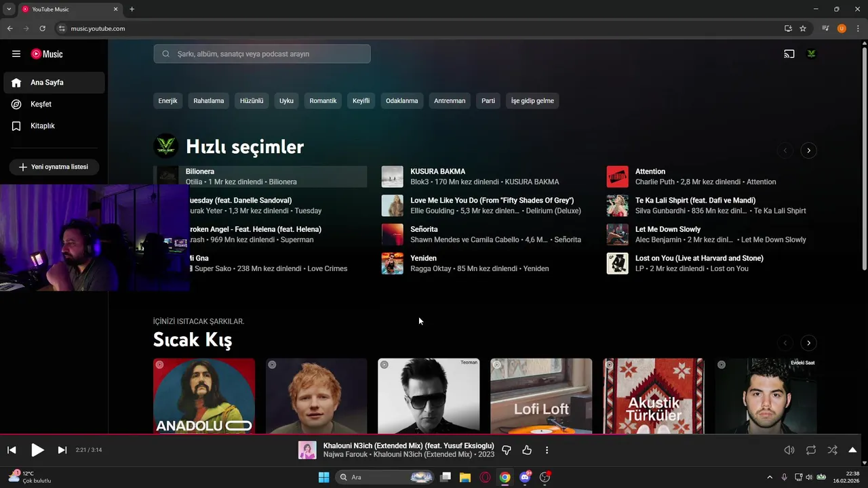Image resolution: width=868 pixels, height=488 pixels.
Task: Click the YouTube Music logo
Action: [x=47, y=54]
